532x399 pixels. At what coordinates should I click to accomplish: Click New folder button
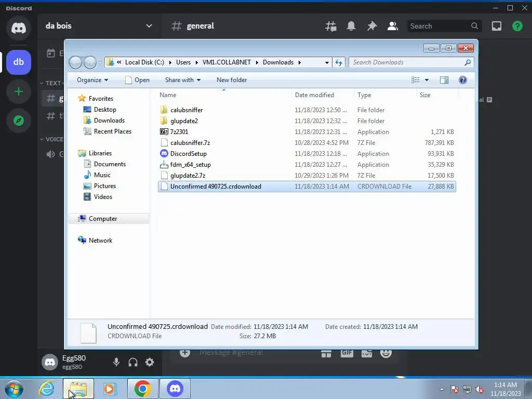click(232, 80)
